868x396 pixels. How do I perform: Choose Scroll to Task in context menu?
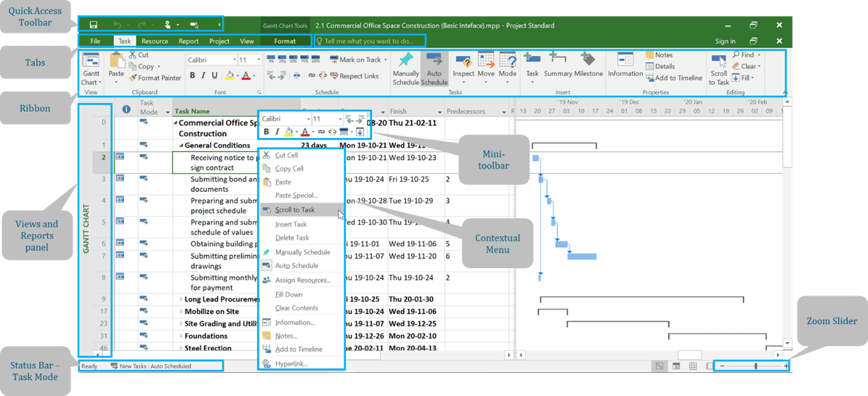301,210
